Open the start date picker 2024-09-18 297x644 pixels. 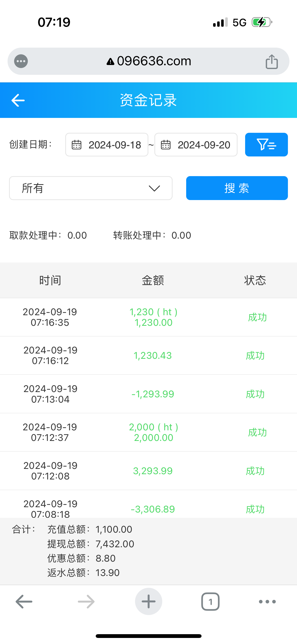[107, 145]
